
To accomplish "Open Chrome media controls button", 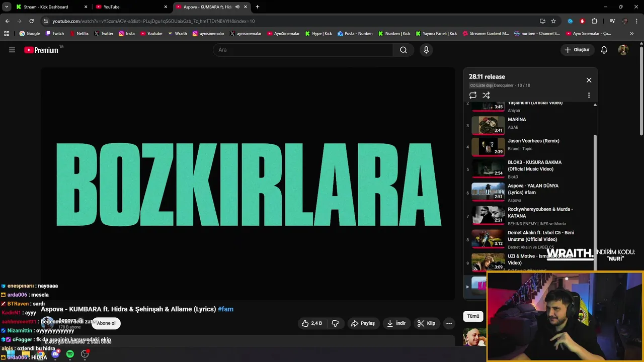I will 612,21.
